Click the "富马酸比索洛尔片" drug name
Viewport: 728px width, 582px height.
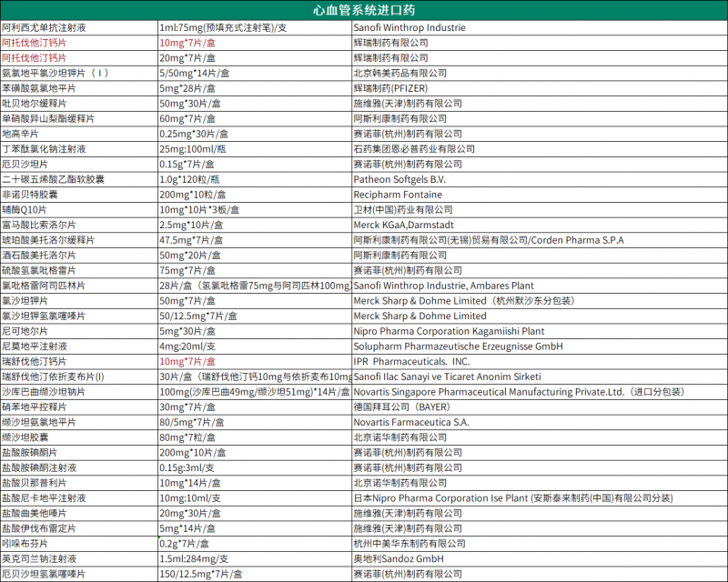click(x=39, y=225)
